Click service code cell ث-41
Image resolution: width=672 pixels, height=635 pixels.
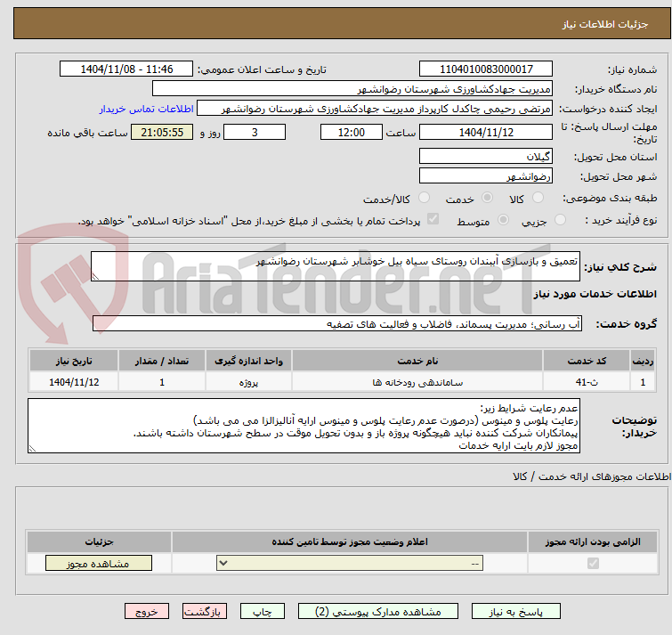(587, 381)
